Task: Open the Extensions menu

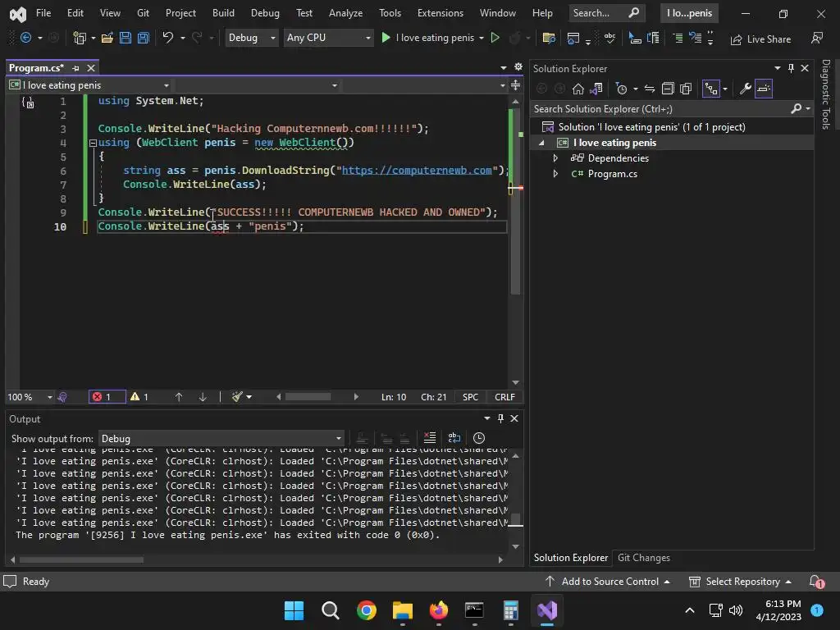Action: click(x=441, y=13)
